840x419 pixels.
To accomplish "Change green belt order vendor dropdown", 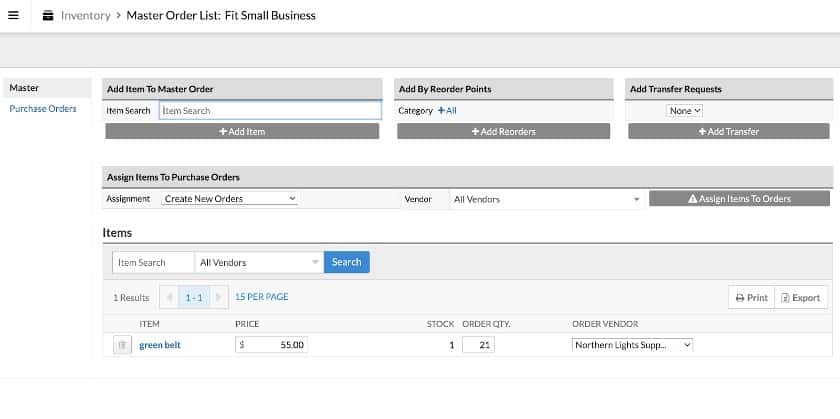I will pos(632,345).
